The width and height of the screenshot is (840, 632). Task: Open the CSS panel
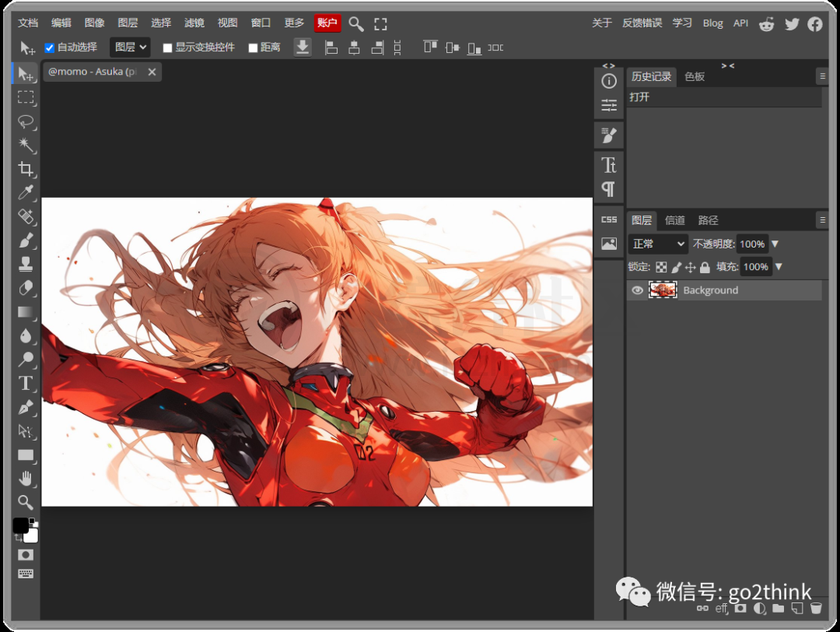click(x=608, y=219)
